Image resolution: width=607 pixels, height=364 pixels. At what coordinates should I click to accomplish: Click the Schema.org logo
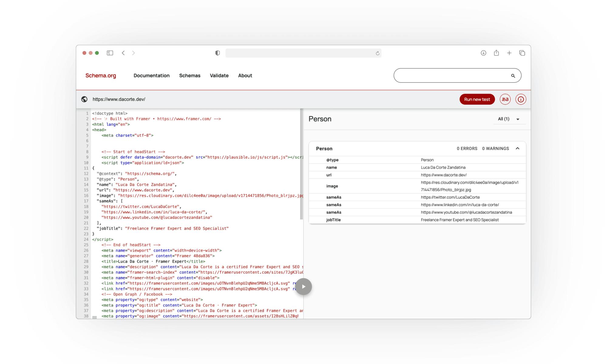coord(100,76)
